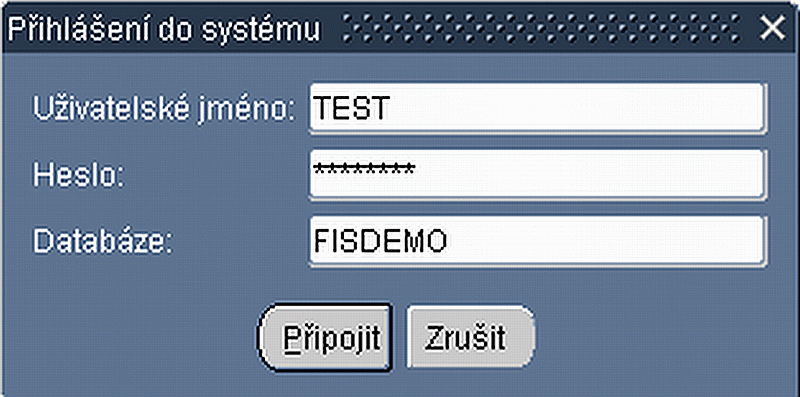
Task: Click empty space after the password asterisks
Action: tap(589, 175)
